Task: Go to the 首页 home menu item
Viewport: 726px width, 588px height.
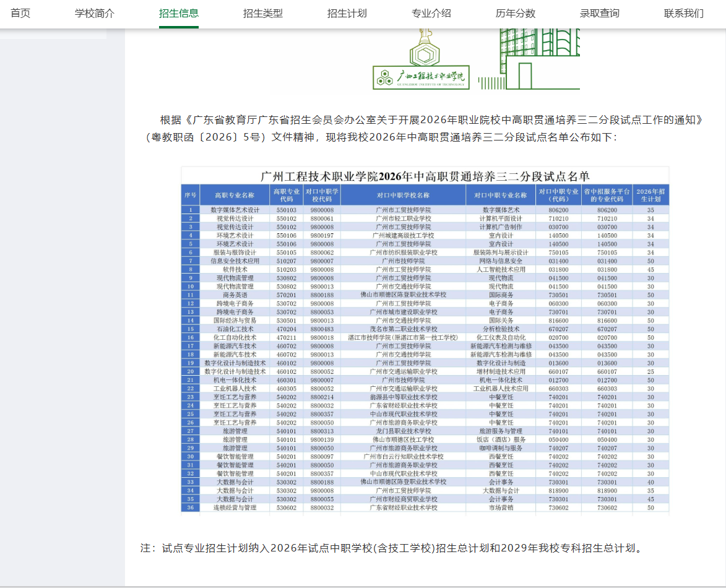Action: click(20, 14)
